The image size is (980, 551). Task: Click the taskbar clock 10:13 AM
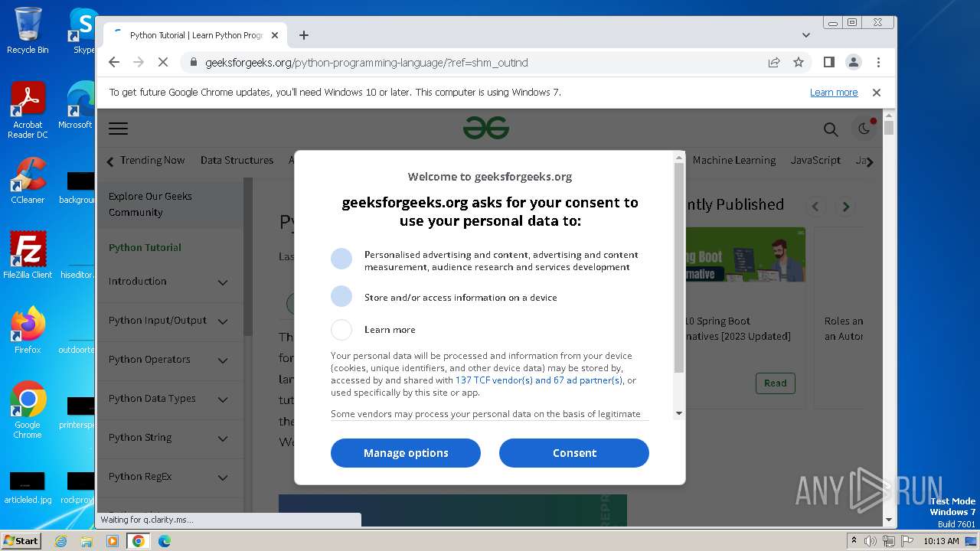tap(942, 541)
